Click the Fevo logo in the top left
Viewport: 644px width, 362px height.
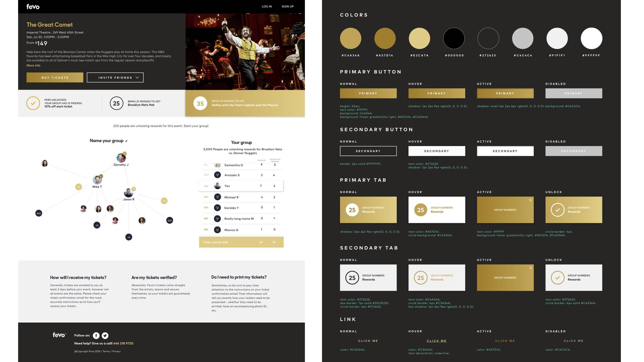tap(33, 7)
